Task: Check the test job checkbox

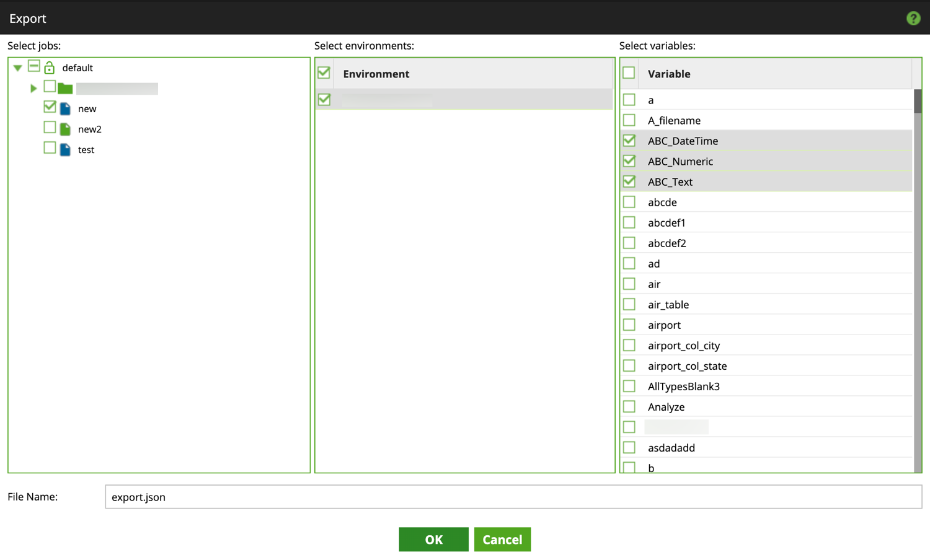Action: 50,147
